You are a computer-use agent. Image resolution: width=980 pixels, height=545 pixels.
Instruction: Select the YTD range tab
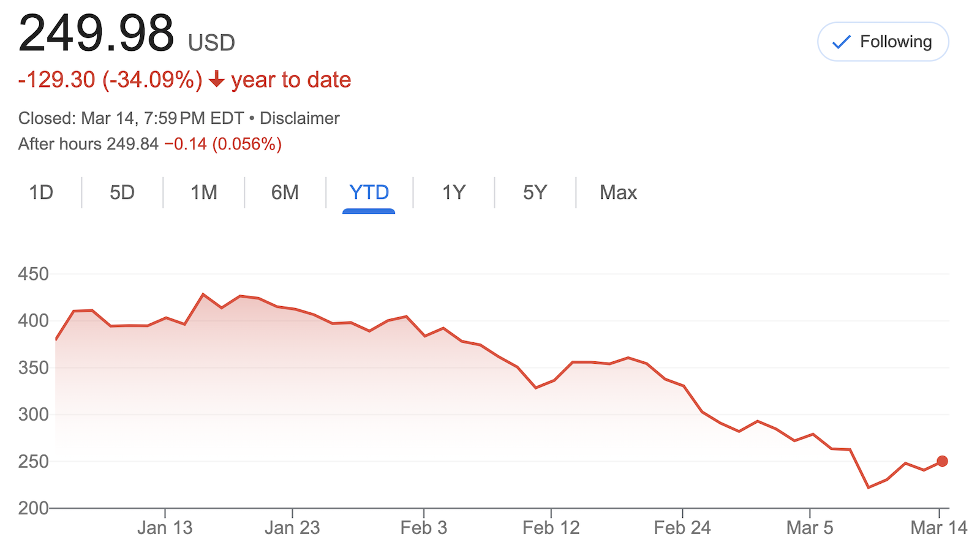click(369, 193)
